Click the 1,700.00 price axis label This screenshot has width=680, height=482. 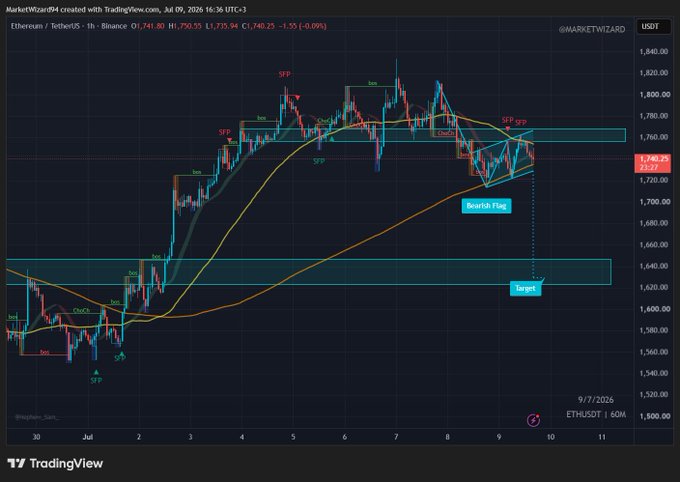point(654,202)
